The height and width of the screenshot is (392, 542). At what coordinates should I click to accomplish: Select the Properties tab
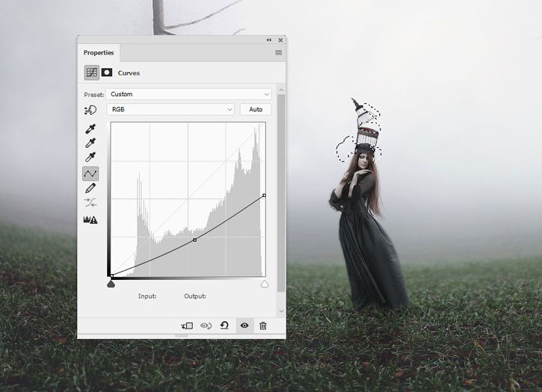point(99,52)
